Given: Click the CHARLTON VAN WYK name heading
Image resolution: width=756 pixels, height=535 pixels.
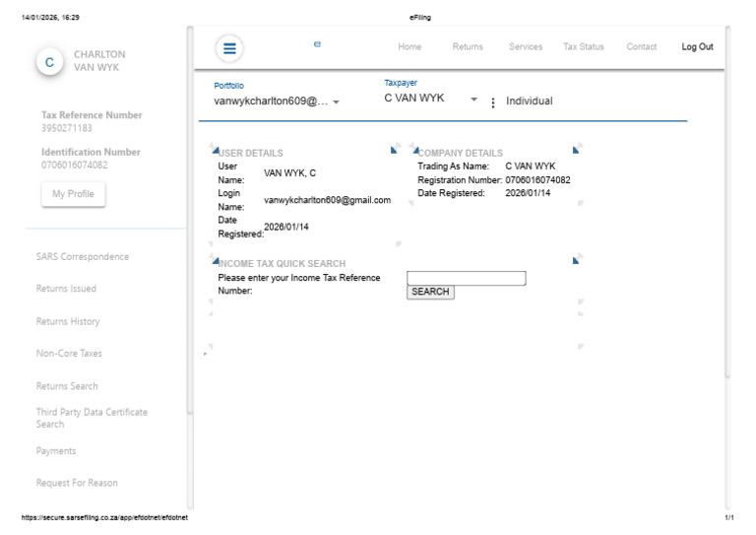Looking at the screenshot, I should (99, 61).
